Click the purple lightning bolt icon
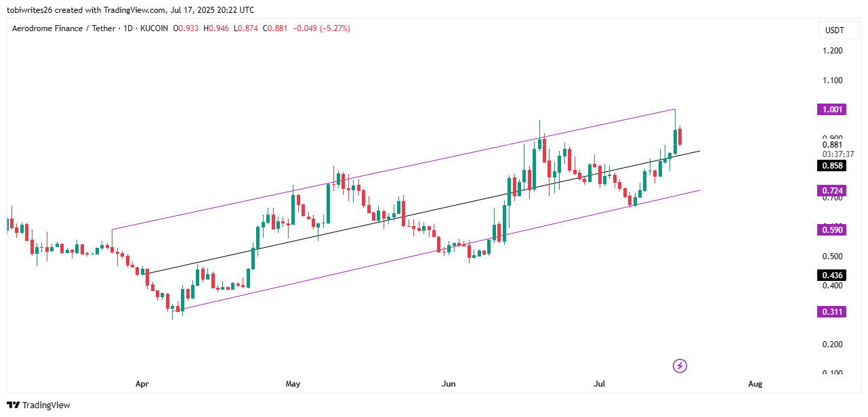Viewport: 868px width, 417px height. click(680, 366)
